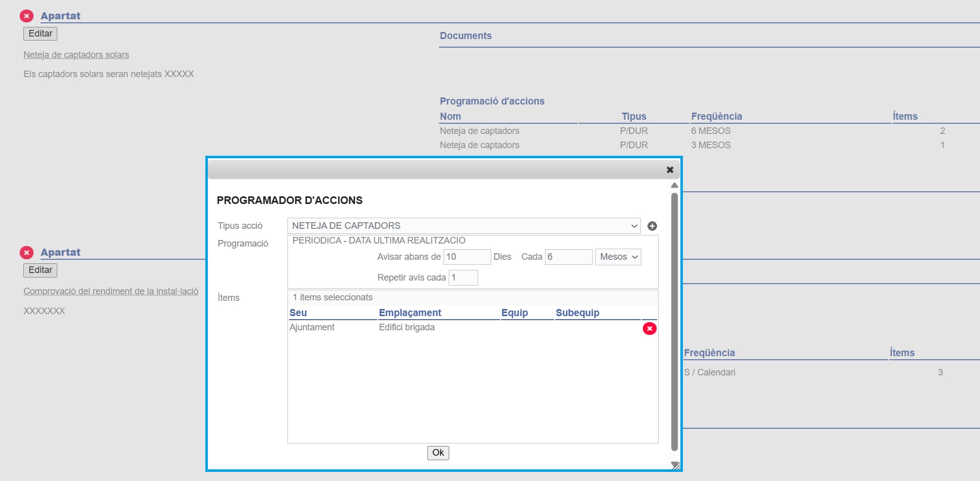Viewport: 980px width, 481px height.
Task: Click the Tipus column header
Action: [634, 116]
